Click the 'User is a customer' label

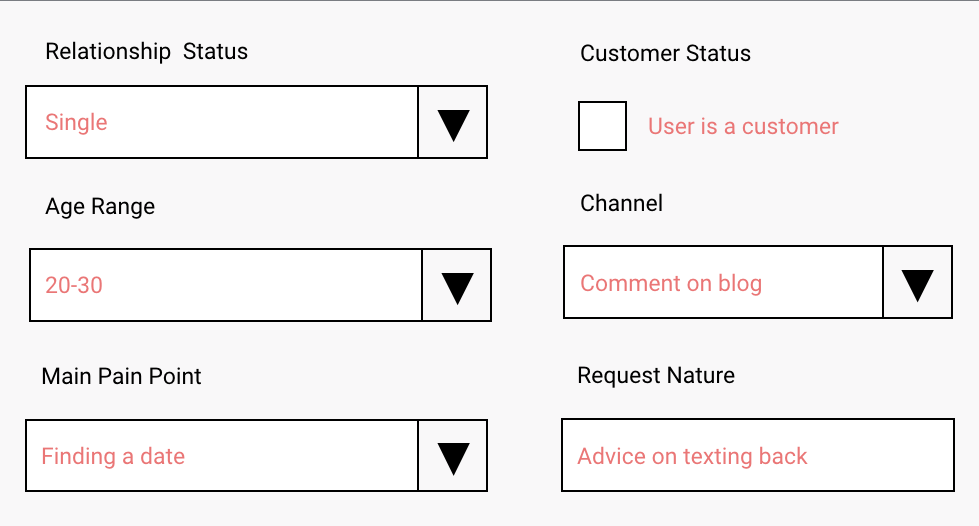743,127
